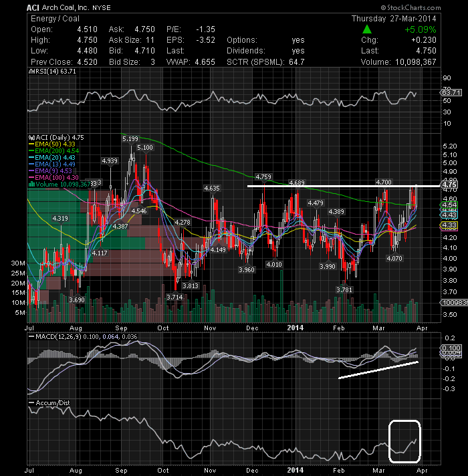Select the 'Energy / Coal' sector text
The width and height of the screenshot is (468, 476).
coord(55,19)
